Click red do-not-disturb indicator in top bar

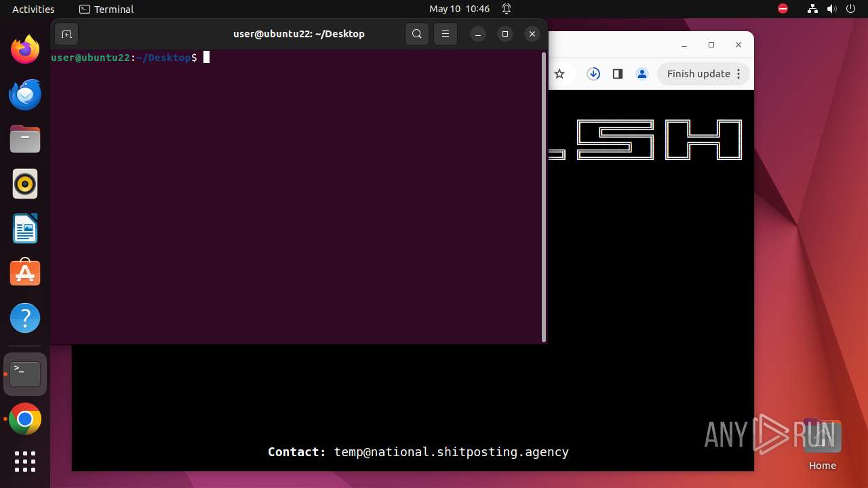tap(783, 9)
